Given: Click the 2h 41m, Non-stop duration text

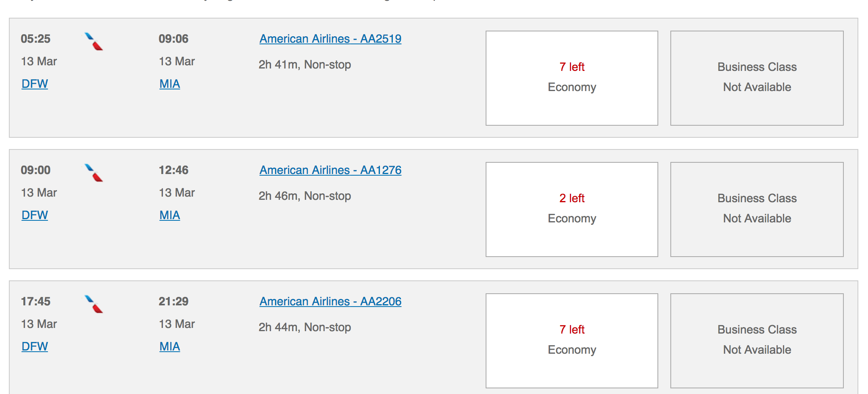Looking at the screenshot, I should point(305,64).
